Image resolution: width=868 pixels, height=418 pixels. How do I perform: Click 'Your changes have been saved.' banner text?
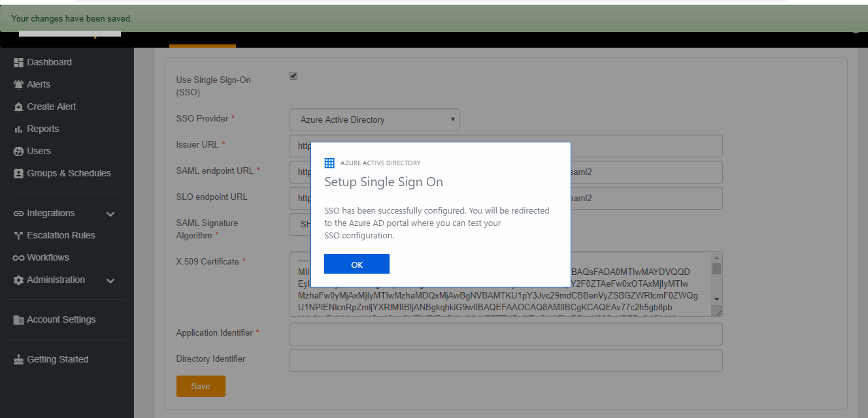click(x=72, y=18)
